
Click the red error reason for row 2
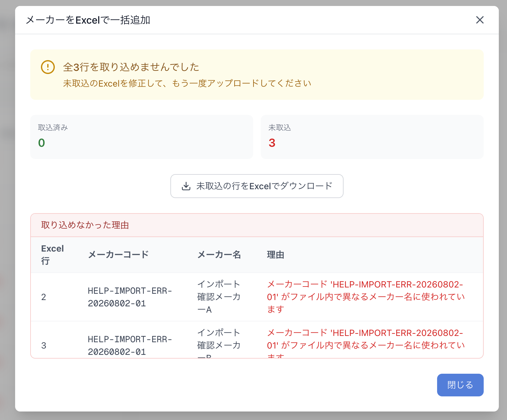366,297
